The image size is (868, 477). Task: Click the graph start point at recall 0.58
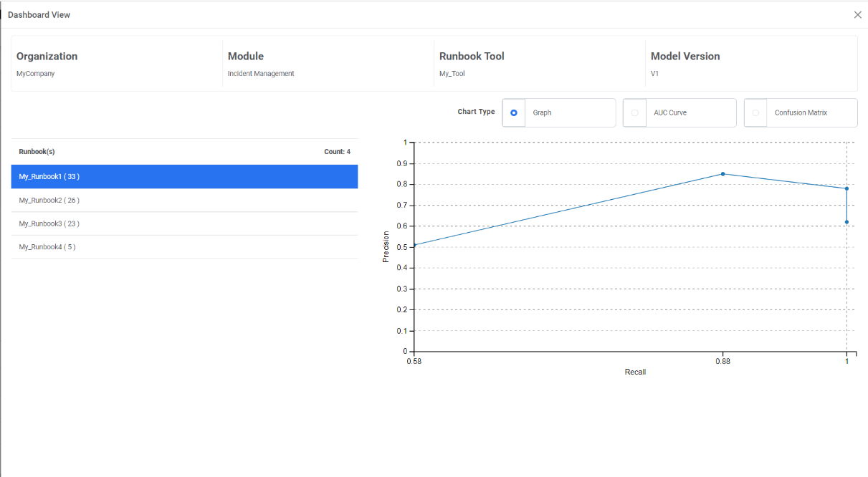pyautogui.click(x=414, y=245)
